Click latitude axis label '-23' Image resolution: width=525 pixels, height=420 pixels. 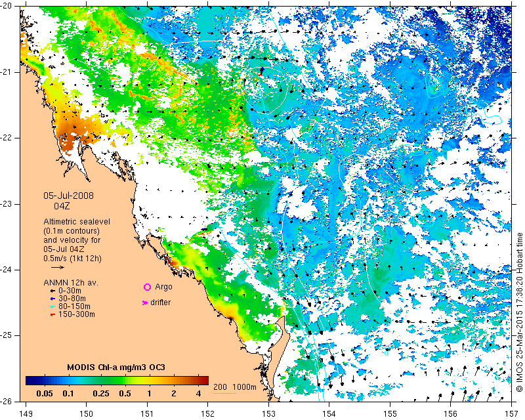[x=7, y=204]
